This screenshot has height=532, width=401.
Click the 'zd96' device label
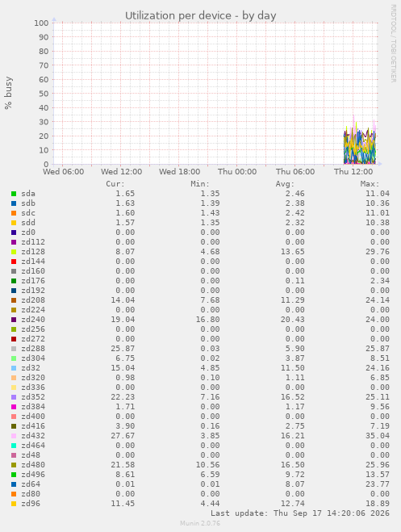pos(31,503)
